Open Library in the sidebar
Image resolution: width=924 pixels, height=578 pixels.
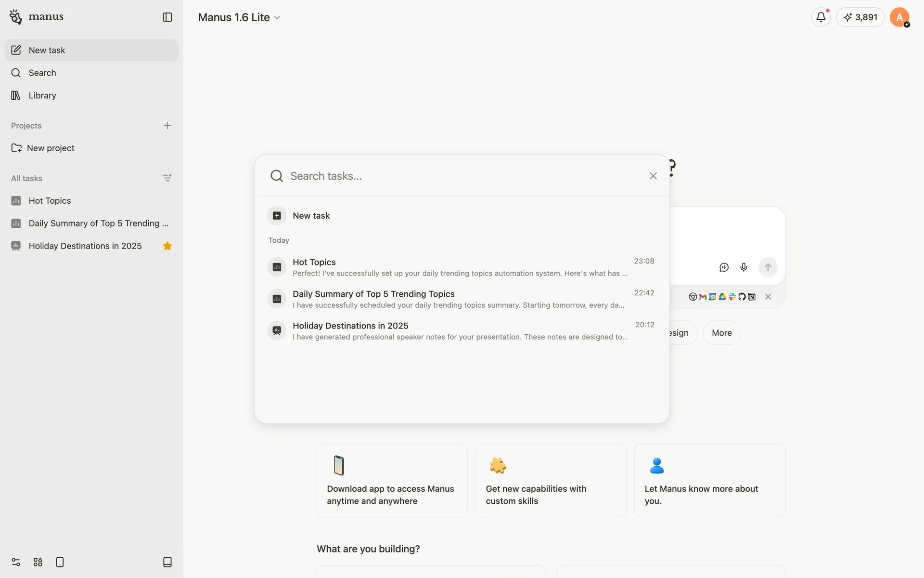click(x=42, y=95)
